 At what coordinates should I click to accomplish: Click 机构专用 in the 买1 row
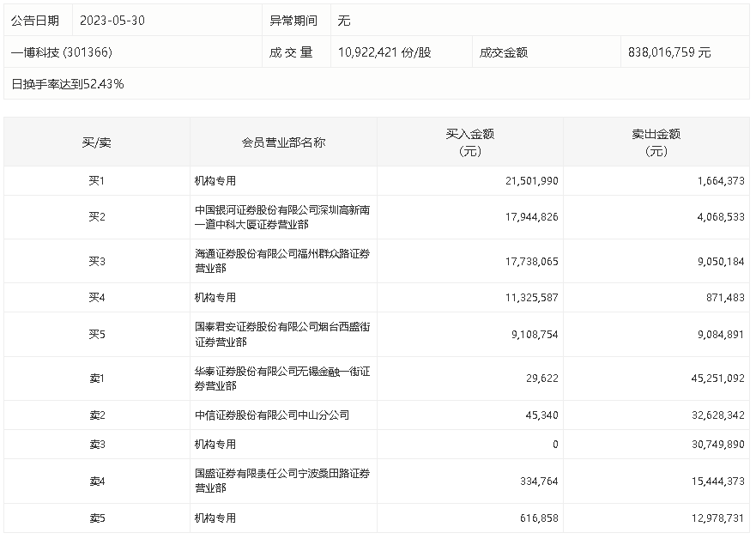tap(215, 181)
